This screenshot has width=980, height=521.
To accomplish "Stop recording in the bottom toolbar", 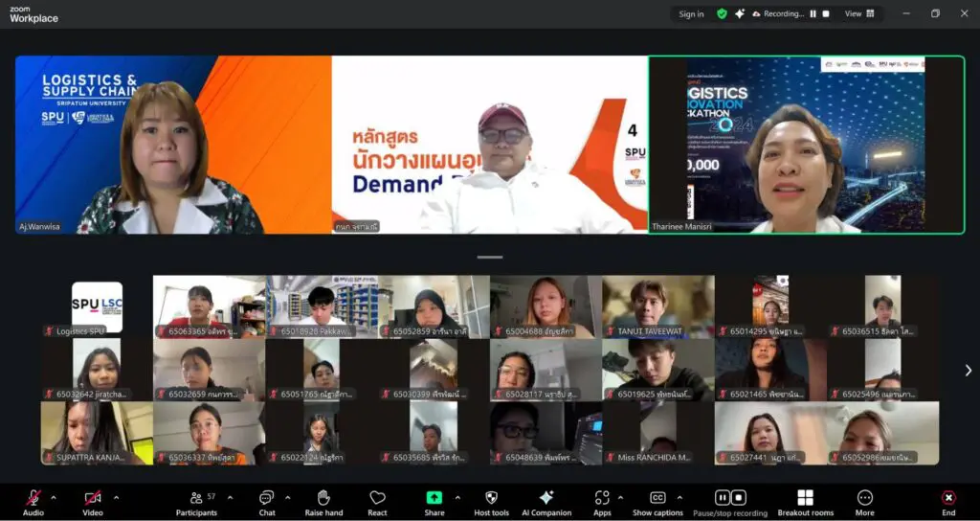I will click(x=738, y=498).
